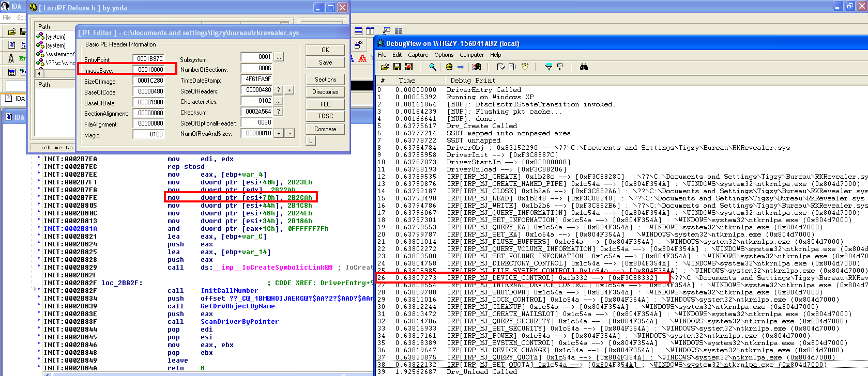Click the ImageBase value field
Screen dimensions: 868x376
pos(151,70)
